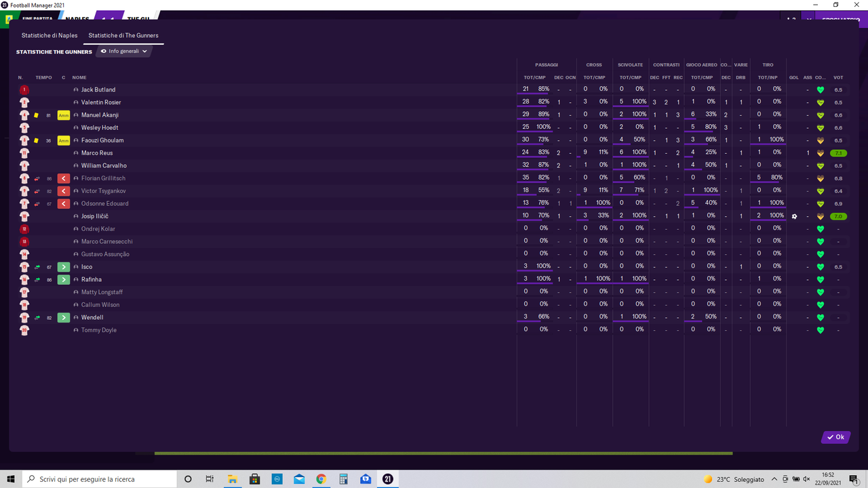
Task: Click Marco Reus's orange condition heart
Action: [x=820, y=153]
